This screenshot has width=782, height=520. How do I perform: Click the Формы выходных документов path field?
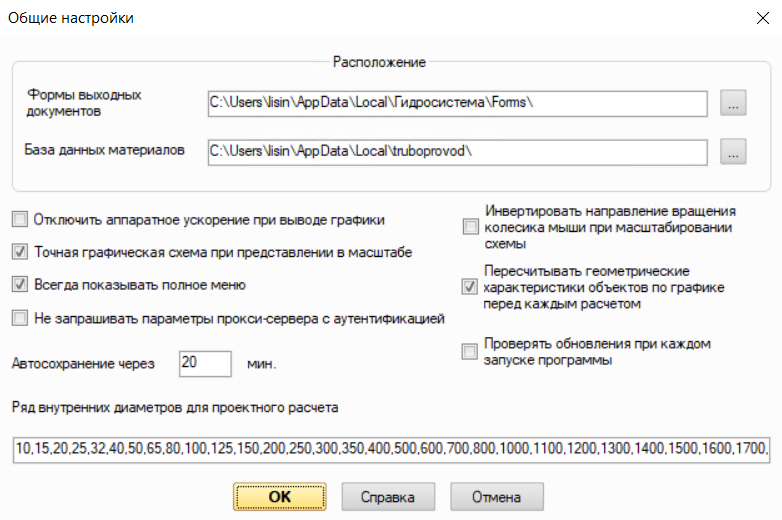pos(457,103)
